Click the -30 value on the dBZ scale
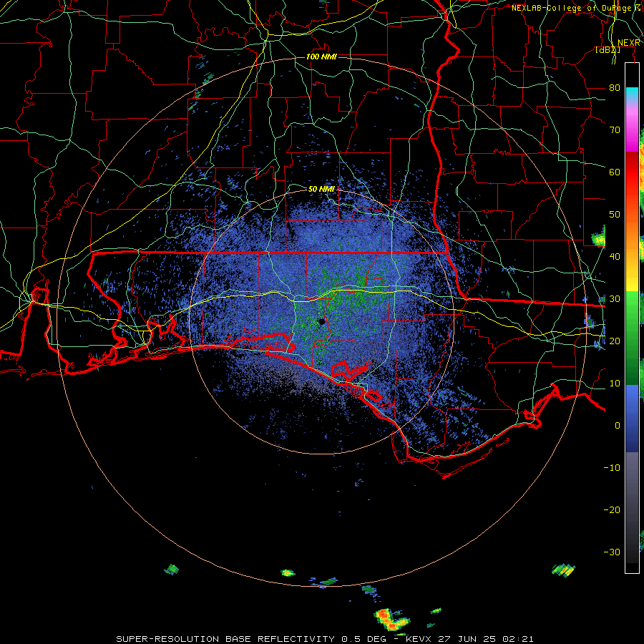 (x=612, y=552)
